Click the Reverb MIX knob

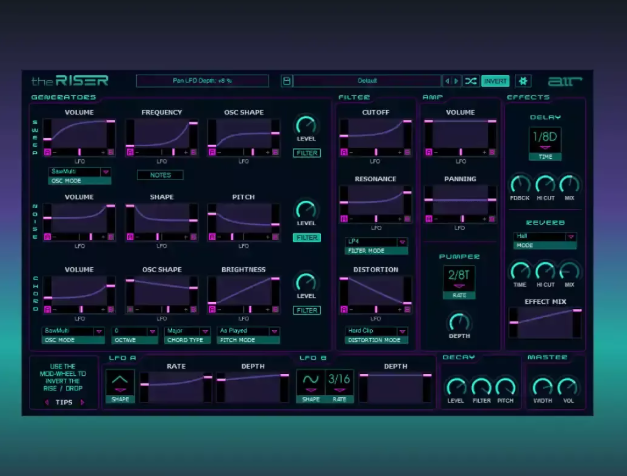click(569, 272)
